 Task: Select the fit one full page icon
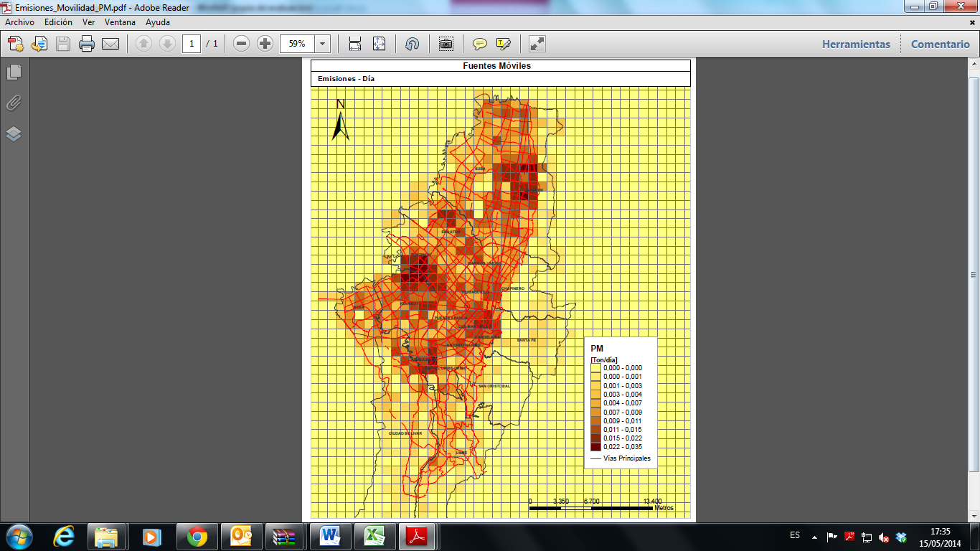pyautogui.click(x=380, y=44)
